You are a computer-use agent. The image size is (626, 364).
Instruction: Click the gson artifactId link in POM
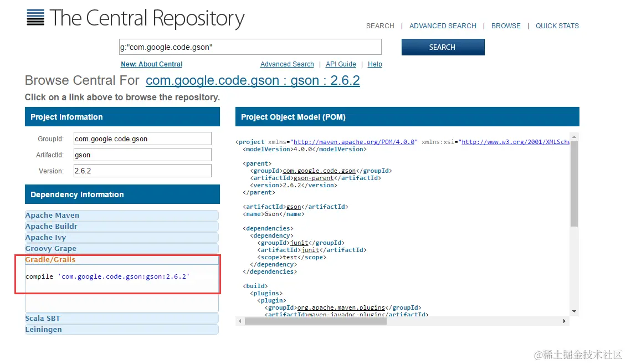[x=294, y=207]
